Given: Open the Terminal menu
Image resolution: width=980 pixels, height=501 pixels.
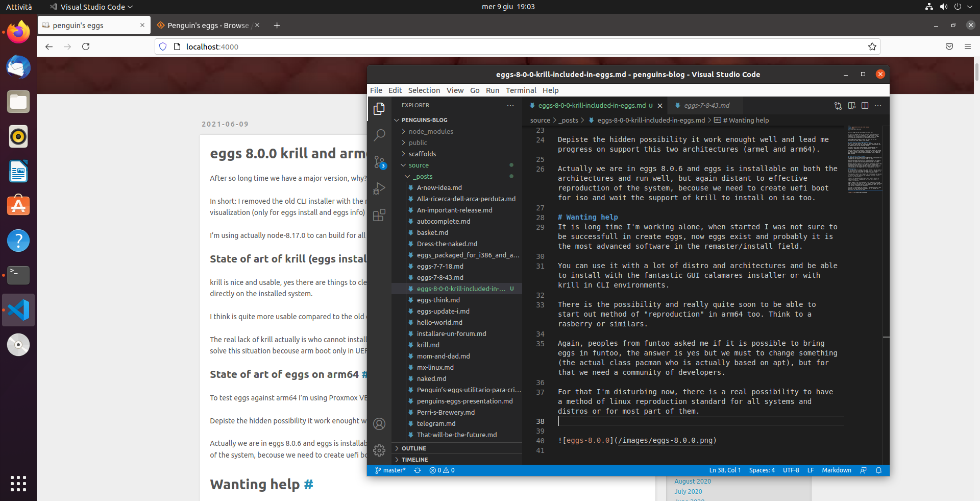Looking at the screenshot, I should click(x=521, y=90).
